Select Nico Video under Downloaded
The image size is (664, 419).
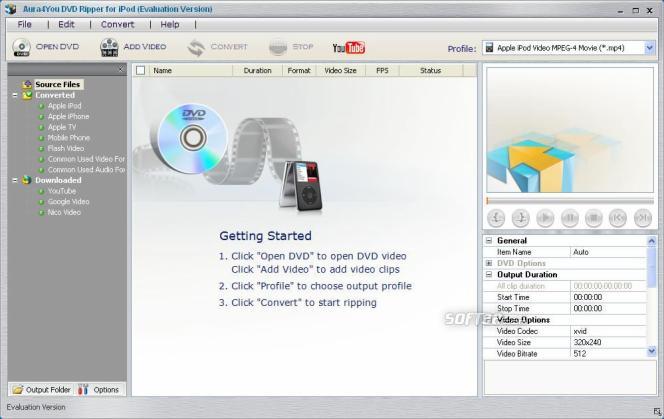[x=64, y=212]
